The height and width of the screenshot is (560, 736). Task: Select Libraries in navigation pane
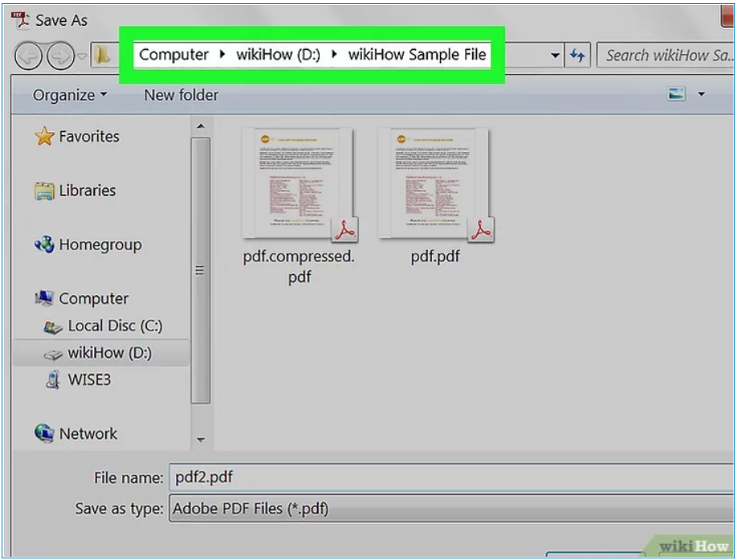coord(88,191)
